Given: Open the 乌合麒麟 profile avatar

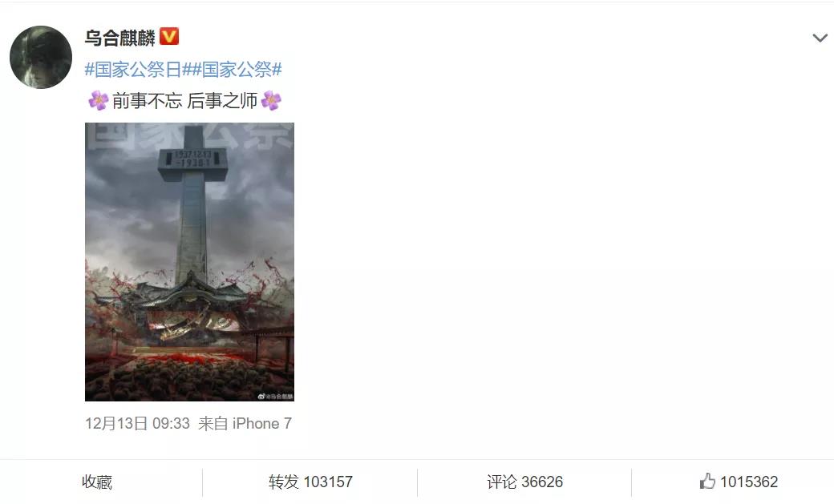Looking at the screenshot, I should click(x=41, y=57).
